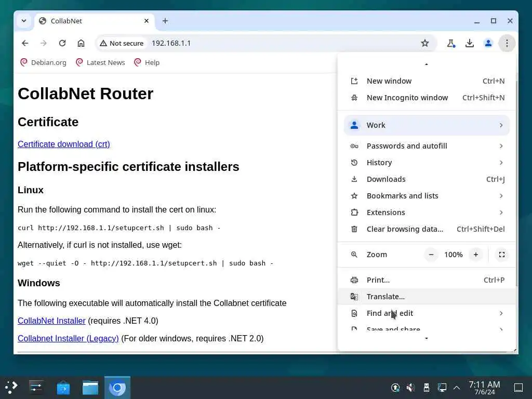Open the file manager from taskbar

point(90,387)
